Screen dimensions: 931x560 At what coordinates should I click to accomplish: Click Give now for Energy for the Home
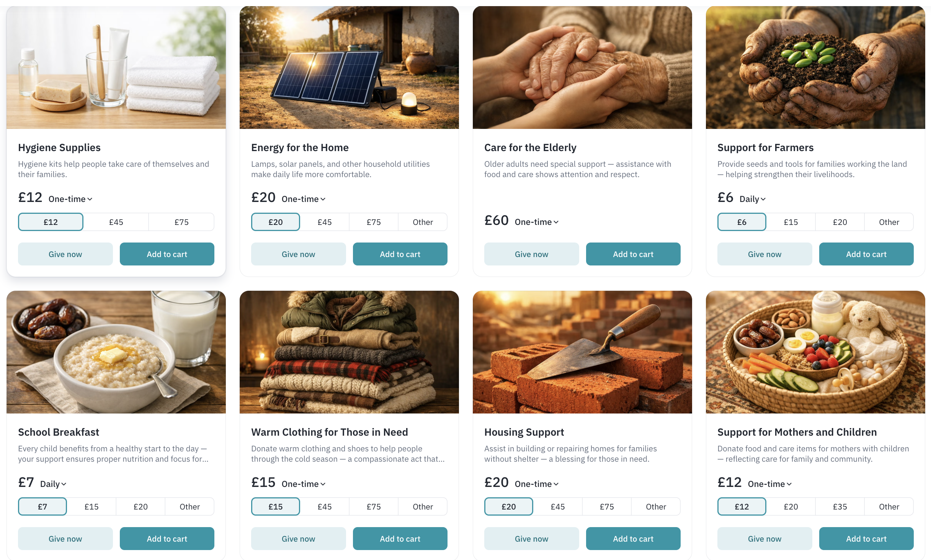[298, 254]
